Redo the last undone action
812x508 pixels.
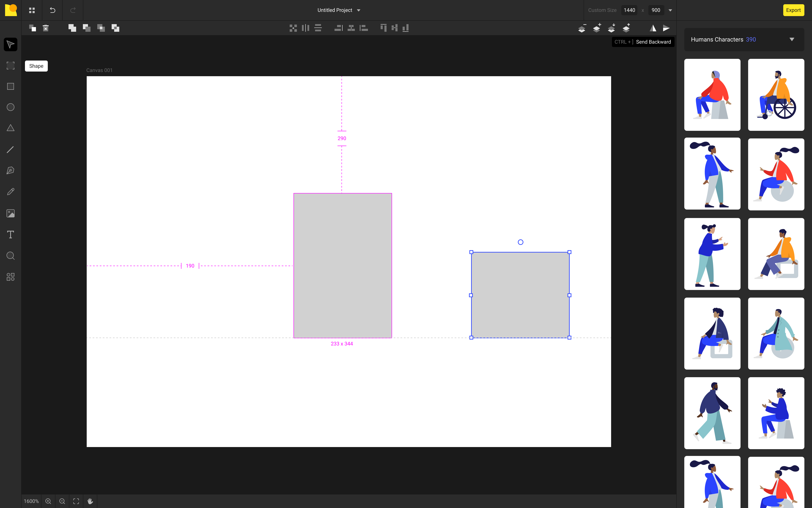click(73, 10)
